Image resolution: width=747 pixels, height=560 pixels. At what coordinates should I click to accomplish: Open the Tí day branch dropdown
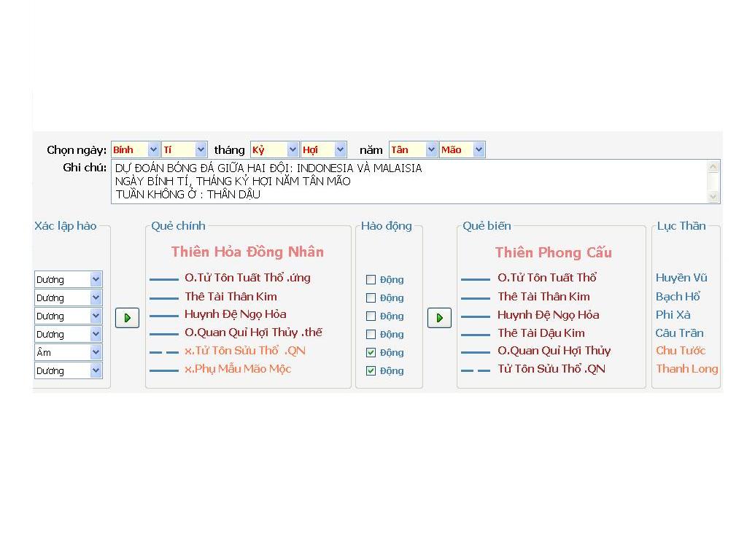pos(201,149)
